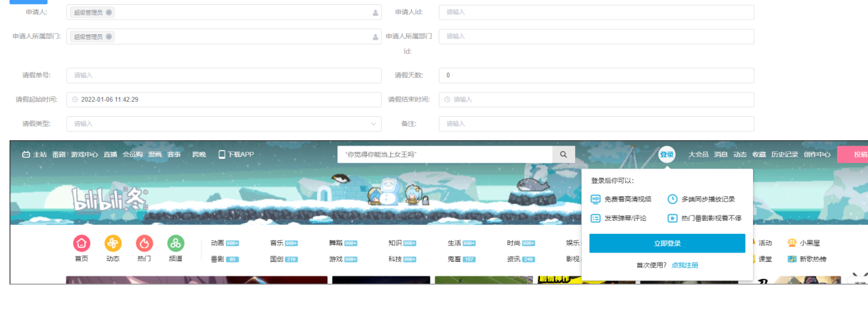
Task: Open the 鬼畜 category link
Action: pyautogui.click(x=455, y=259)
